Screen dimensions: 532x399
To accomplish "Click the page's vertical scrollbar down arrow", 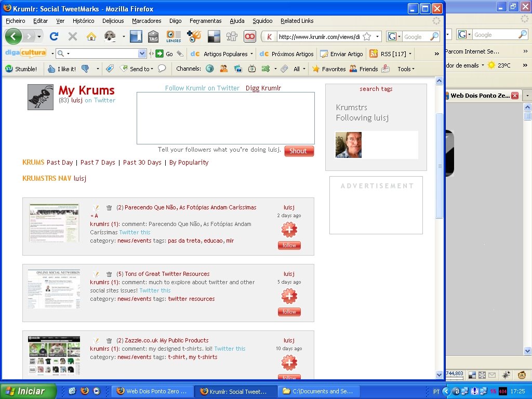I will click(439, 375).
